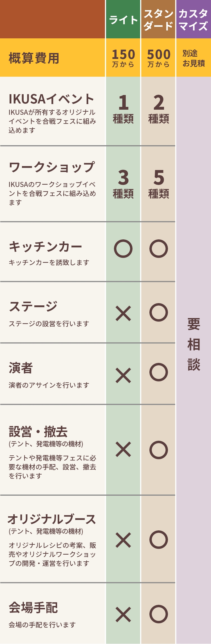Select the スタンダード plan header
The image size is (211, 644).
[158, 20]
